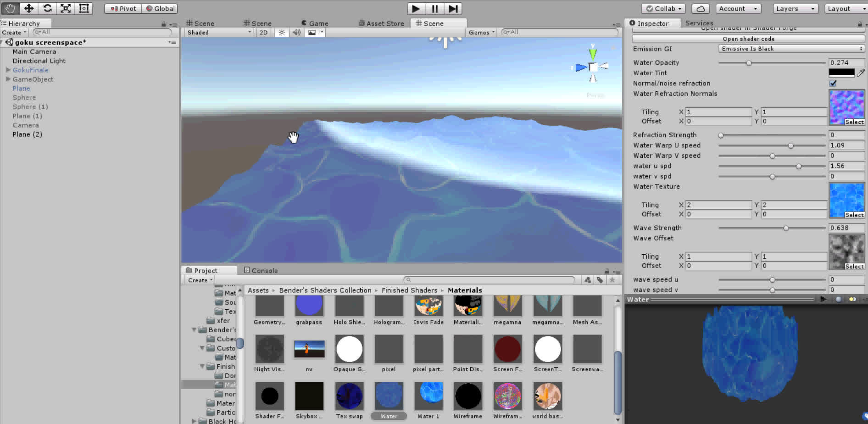Toggle scene lighting sun icon
This screenshot has height=424, width=868.
point(282,33)
